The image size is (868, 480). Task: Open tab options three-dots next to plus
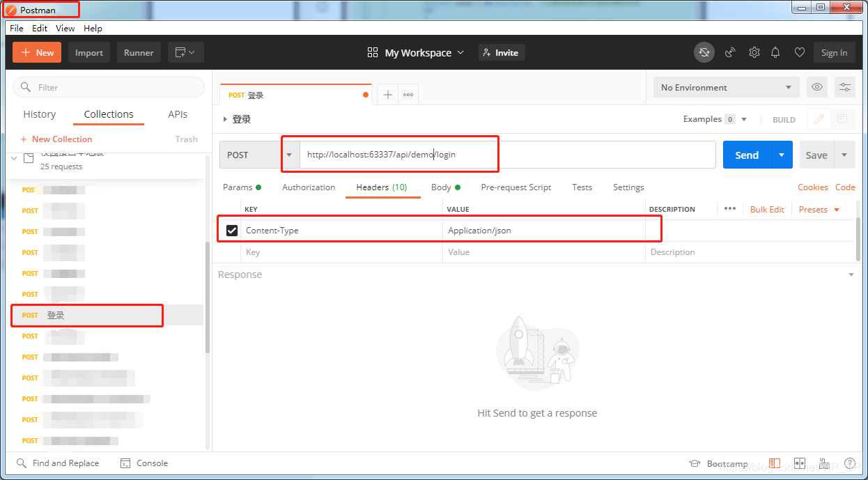click(408, 95)
